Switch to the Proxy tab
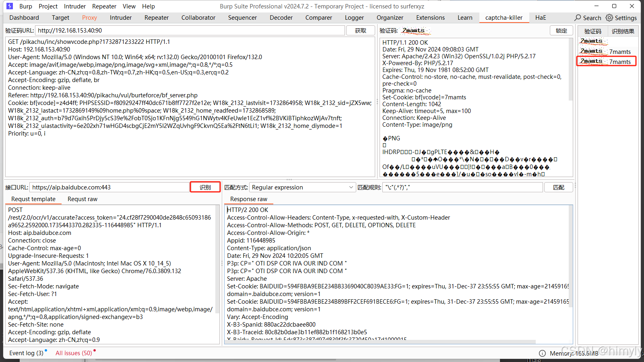This screenshot has width=644, height=362. [x=89, y=18]
